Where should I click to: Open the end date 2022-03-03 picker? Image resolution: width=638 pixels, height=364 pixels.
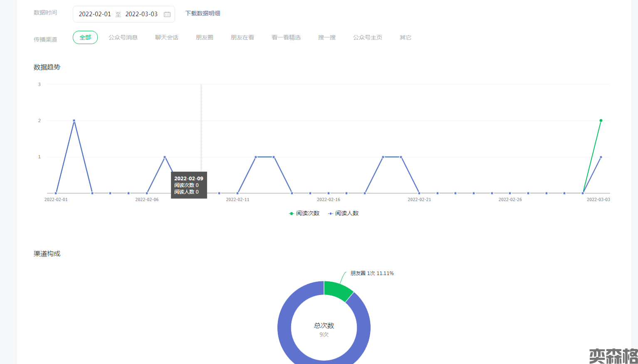click(x=141, y=14)
